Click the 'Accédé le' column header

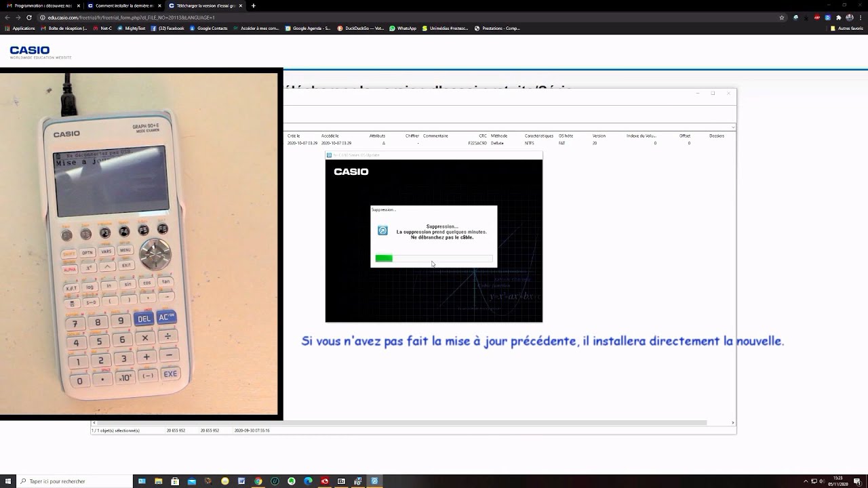point(330,136)
